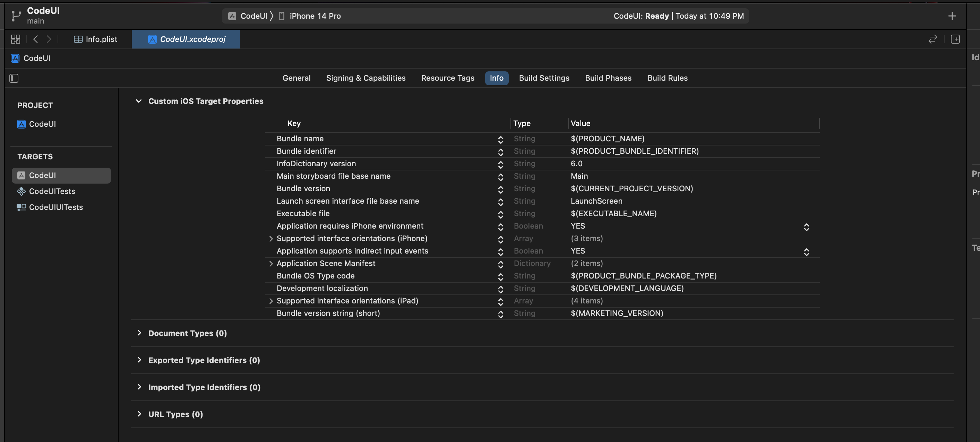Click the 6.0 InfoDictionary version value
The image size is (980, 442).
pos(576,164)
